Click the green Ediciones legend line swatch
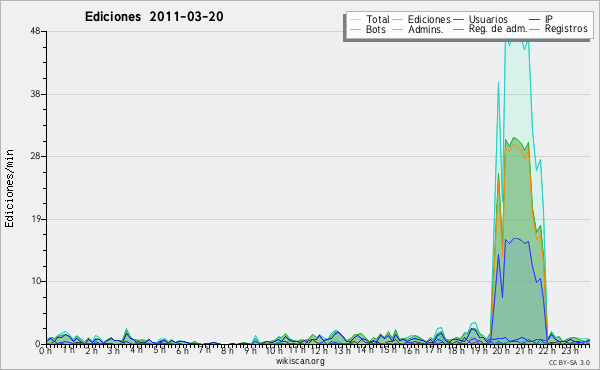The width and height of the screenshot is (600, 370). click(398, 20)
